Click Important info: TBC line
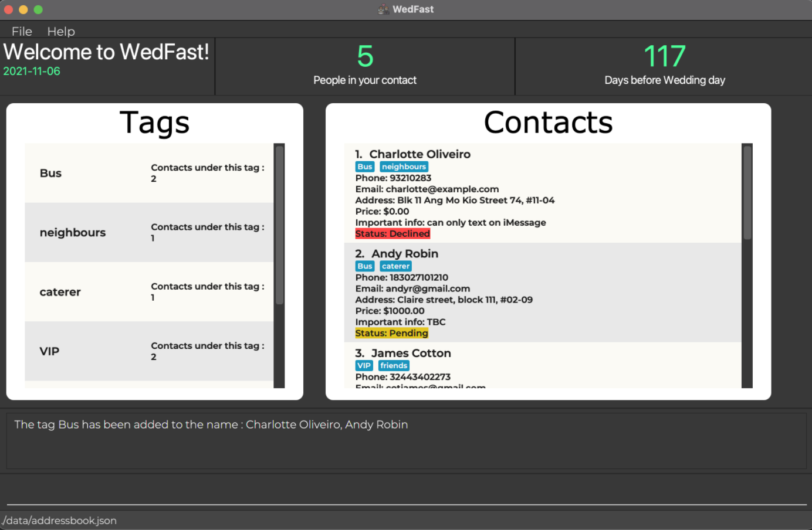812x530 pixels. (x=400, y=322)
